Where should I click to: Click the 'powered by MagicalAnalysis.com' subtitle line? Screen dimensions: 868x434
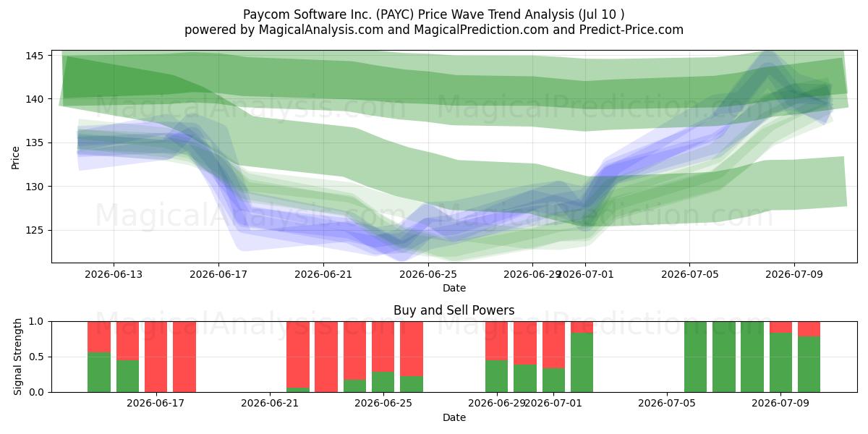click(434, 30)
